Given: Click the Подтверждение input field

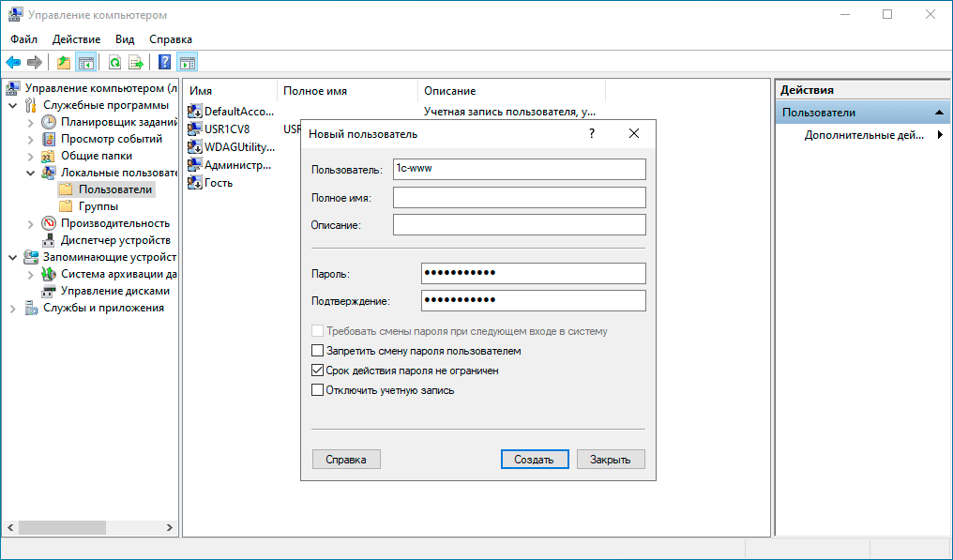Looking at the screenshot, I should point(533,300).
